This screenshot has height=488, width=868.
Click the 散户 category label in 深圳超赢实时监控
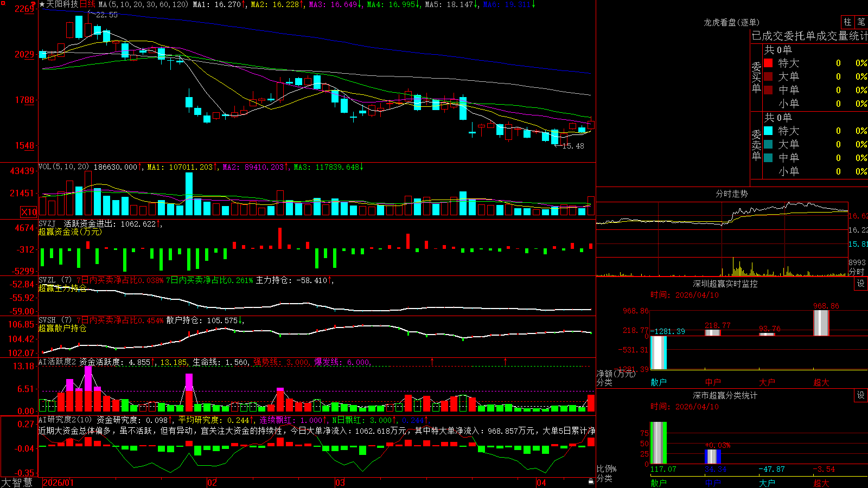pyautogui.click(x=659, y=382)
